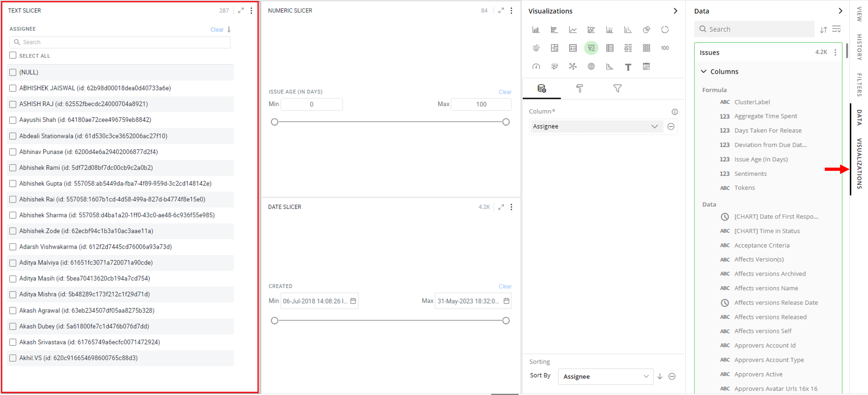The width and height of the screenshot is (868, 395).
Task: Open the Column info tooltip icon
Action: pyautogui.click(x=675, y=112)
